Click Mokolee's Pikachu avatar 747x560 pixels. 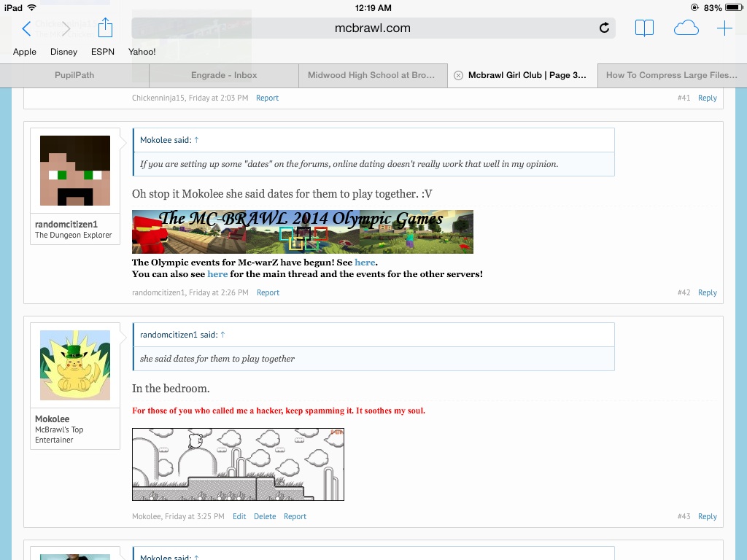(x=75, y=365)
